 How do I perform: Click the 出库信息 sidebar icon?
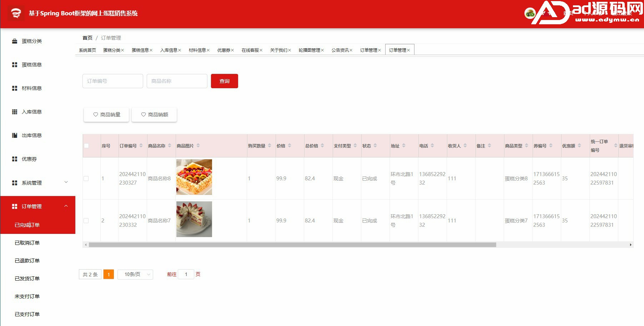[15, 135]
